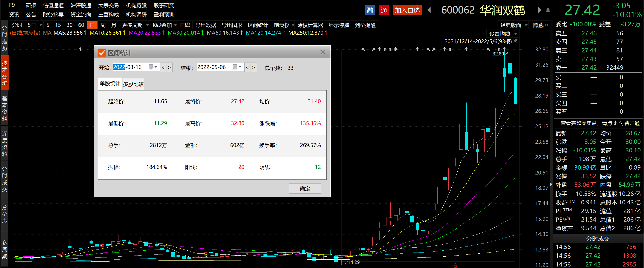Open the end date calendar picker icon
The image size is (644, 268).
tap(235, 67)
